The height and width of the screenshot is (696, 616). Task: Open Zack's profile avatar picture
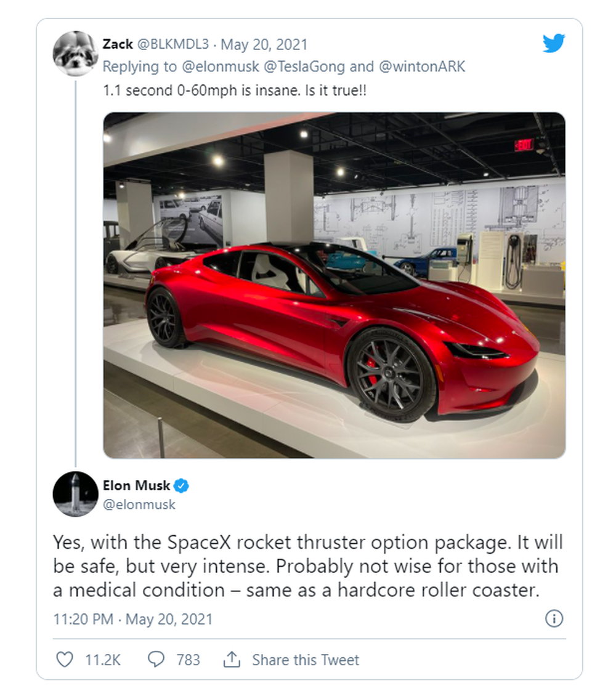[x=75, y=53]
